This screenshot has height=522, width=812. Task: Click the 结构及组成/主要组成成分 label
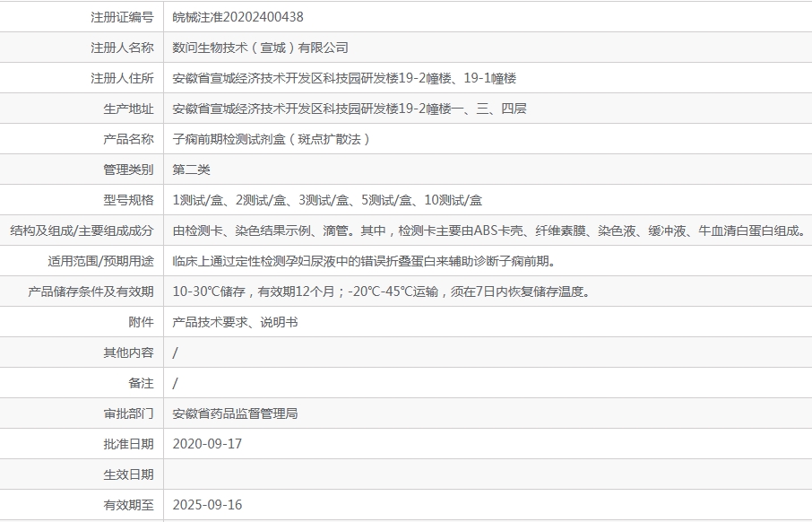point(82,231)
